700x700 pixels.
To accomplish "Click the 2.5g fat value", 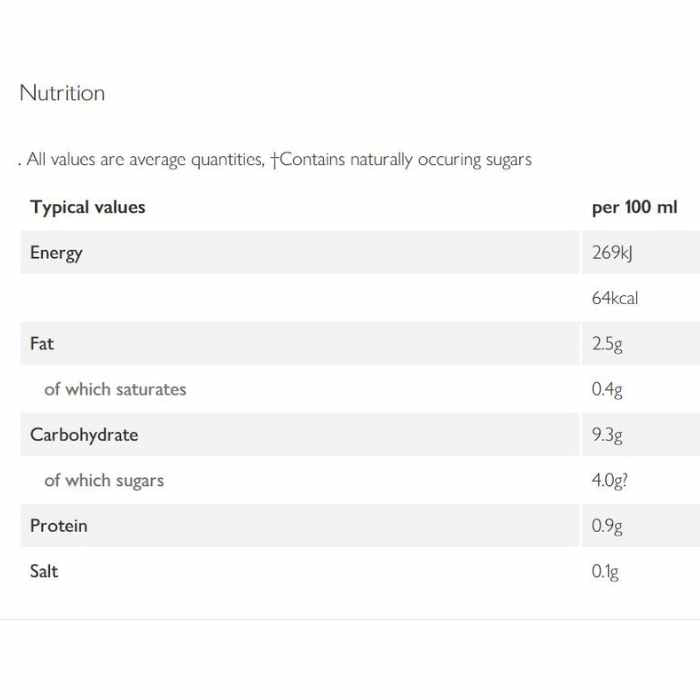I will (x=607, y=344).
